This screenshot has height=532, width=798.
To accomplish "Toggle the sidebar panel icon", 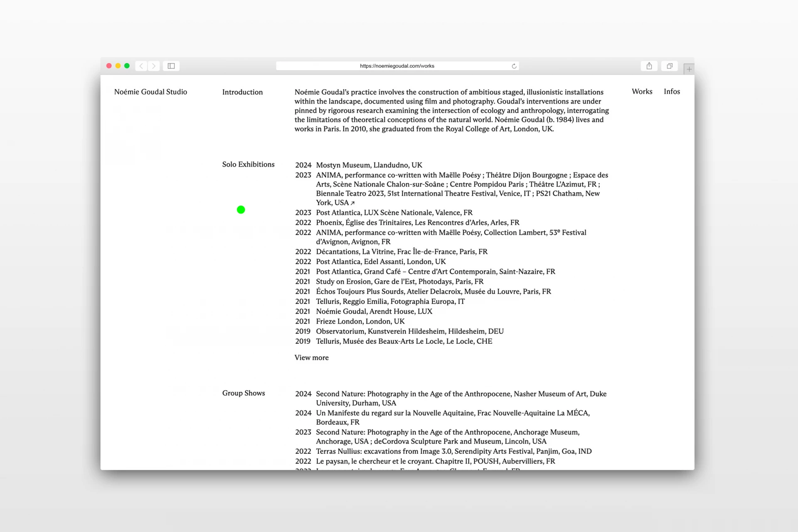I will 171,66.
